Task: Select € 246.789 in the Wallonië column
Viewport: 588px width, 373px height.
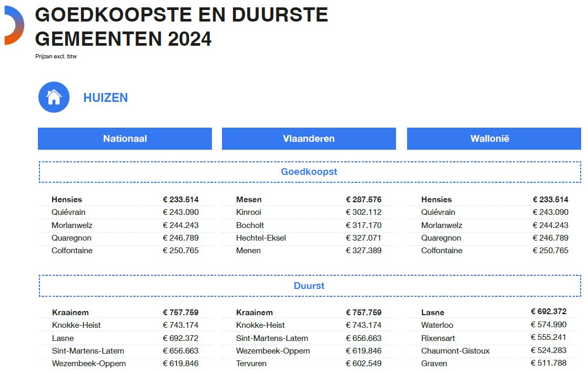Action: (x=551, y=238)
